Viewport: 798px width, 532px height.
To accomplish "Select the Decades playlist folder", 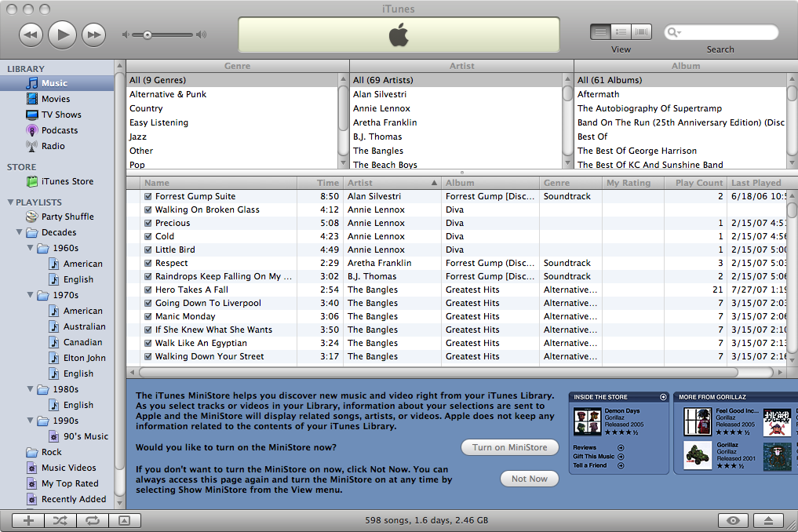I will (57, 232).
